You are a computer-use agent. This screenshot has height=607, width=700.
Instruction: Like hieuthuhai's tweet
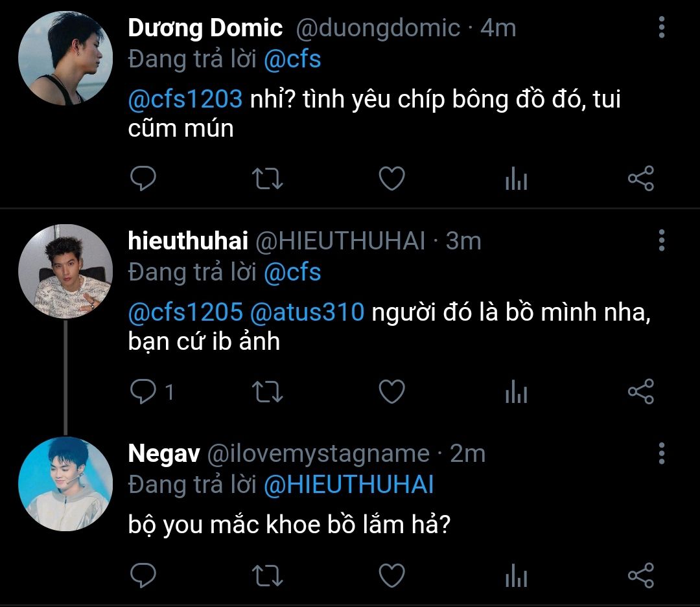(x=391, y=391)
